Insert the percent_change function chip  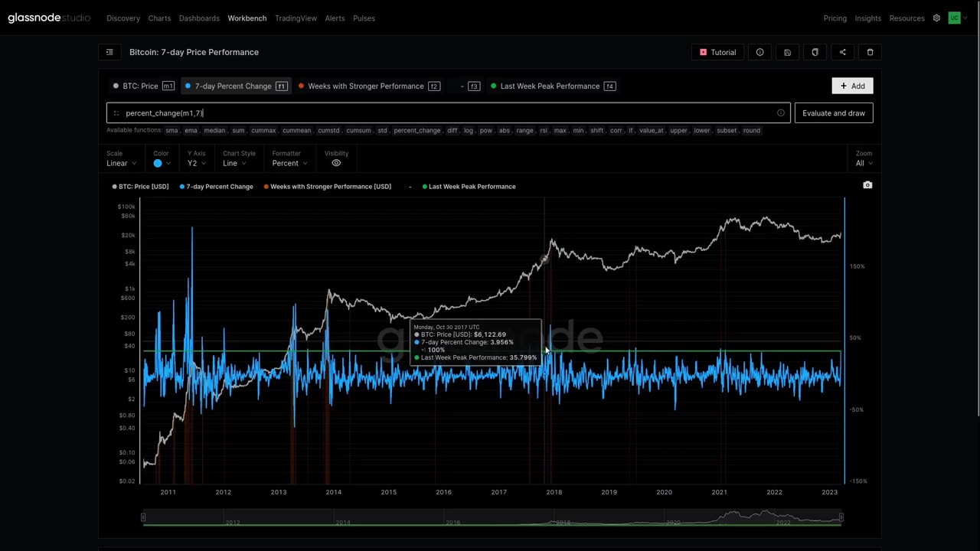[x=417, y=131]
